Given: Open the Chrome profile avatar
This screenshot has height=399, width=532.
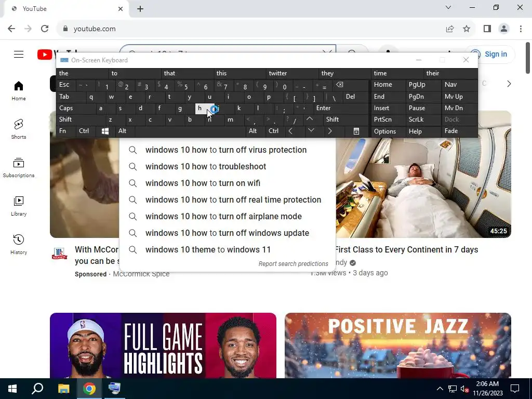Looking at the screenshot, I should pyautogui.click(x=504, y=29).
